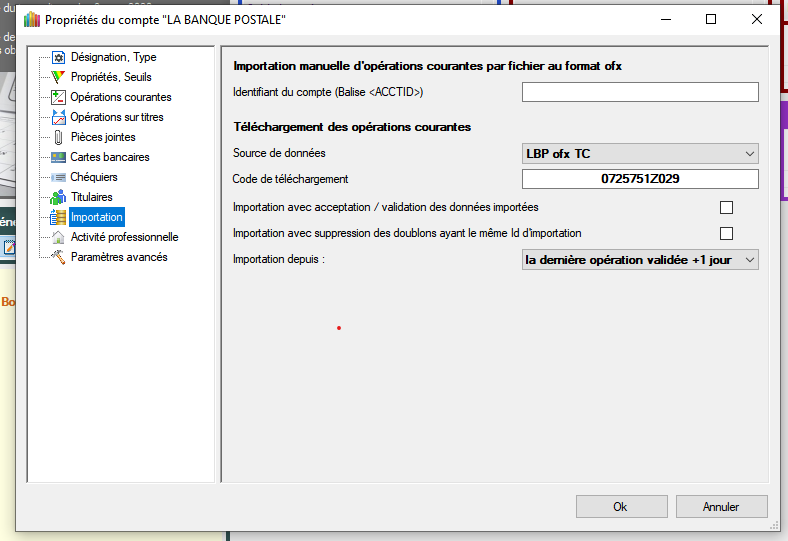Image resolution: width=788 pixels, height=541 pixels.
Task: Open Paramètres avancés section
Action: pyautogui.click(x=118, y=257)
